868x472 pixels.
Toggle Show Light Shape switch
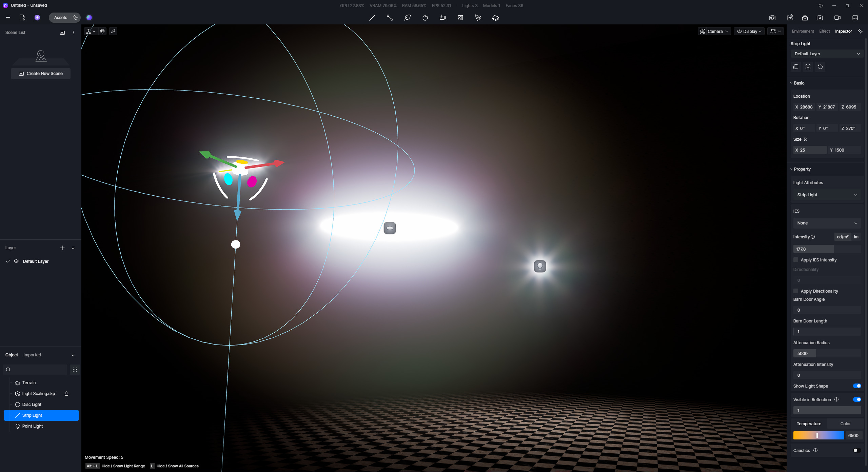[857, 386]
